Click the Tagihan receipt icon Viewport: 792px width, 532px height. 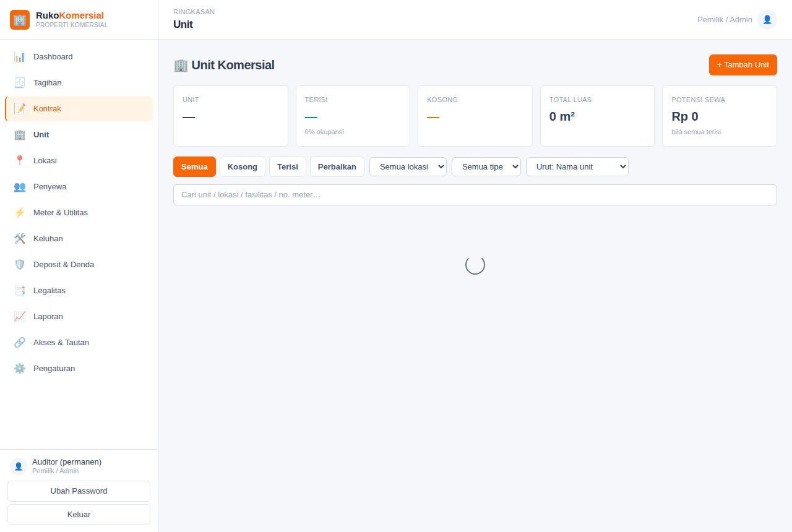pyautogui.click(x=20, y=83)
